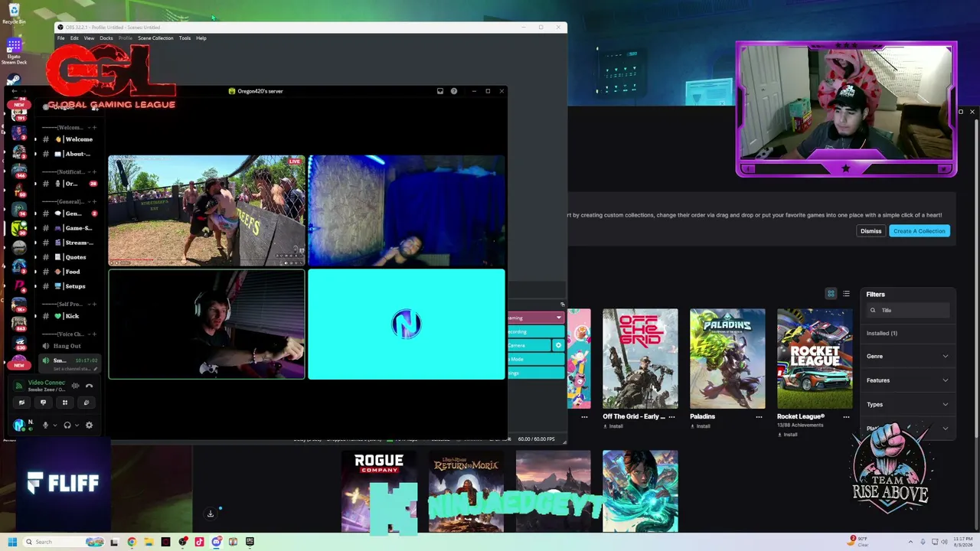The width and height of the screenshot is (980, 551).
Task: Expand the Features filter section
Action: [908, 380]
